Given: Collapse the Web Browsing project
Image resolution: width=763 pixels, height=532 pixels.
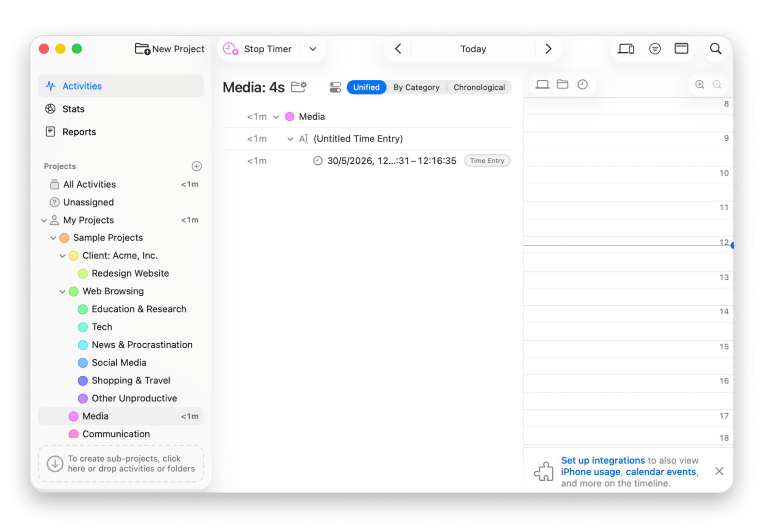Looking at the screenshot, I should click(63, 291).
